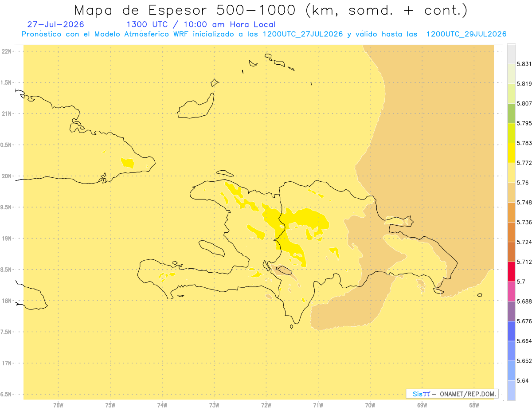Click the colorbar value 5.676
Image resolution: width=532 pixels, height=411 pixels.
pyautogui.click(x=524, y=321)
